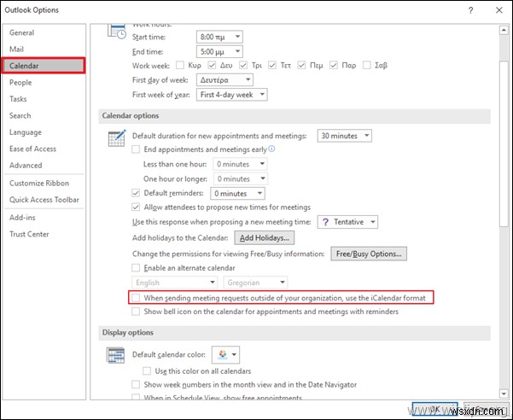Viewport: 513px width, 420px height.
Task: Toggle the Default reminders checkbox
Action: (x=136, y=193)
